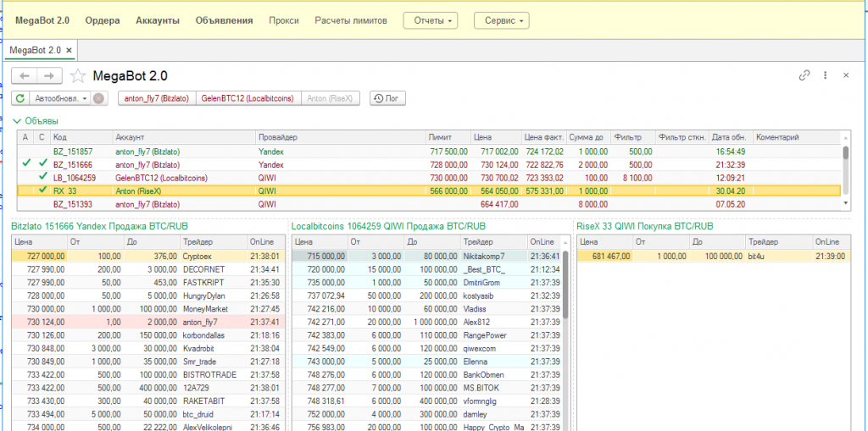Select trader Nikitakomp7 in Localbitcoins table
This screenshot has height=431, width=868.
(x=427, y=257)
